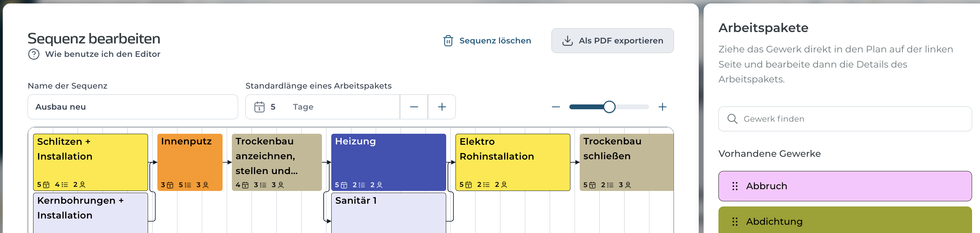Increase the default work package length
This screenshot has height=233, width=980.
point(442,107)
